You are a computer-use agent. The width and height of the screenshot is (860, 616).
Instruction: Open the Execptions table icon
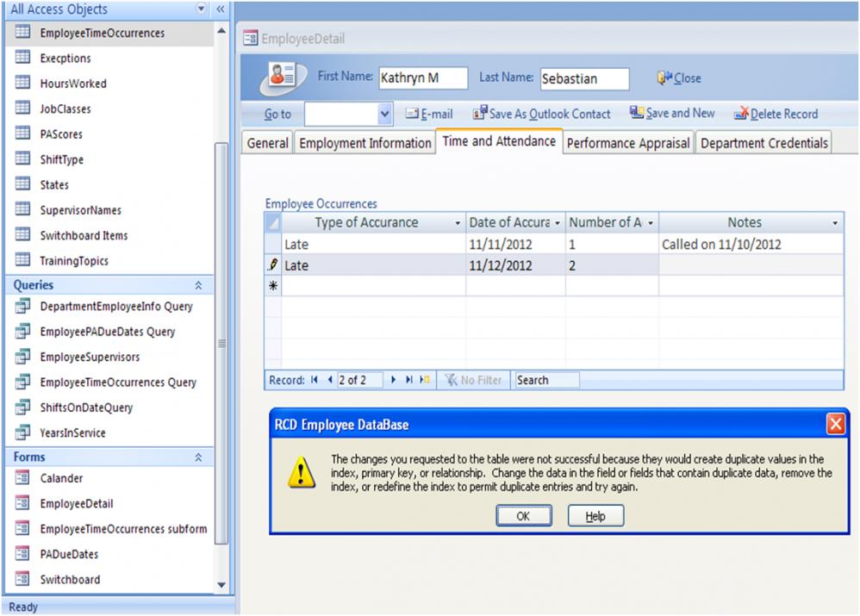pyautogui.click(x=23, y=58)
